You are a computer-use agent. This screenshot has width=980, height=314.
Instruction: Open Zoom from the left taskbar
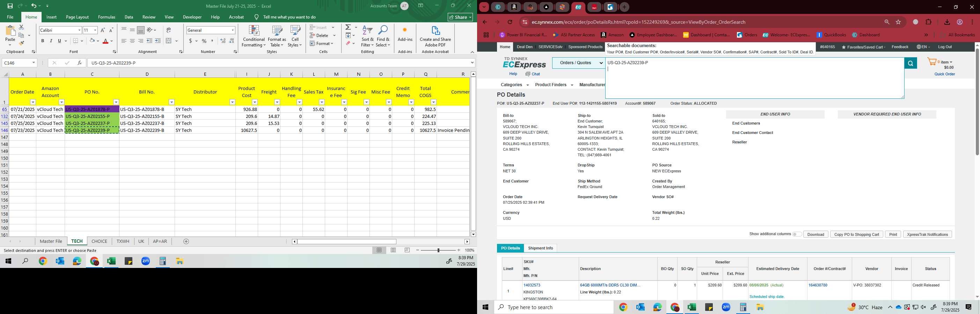pos(146,261)
